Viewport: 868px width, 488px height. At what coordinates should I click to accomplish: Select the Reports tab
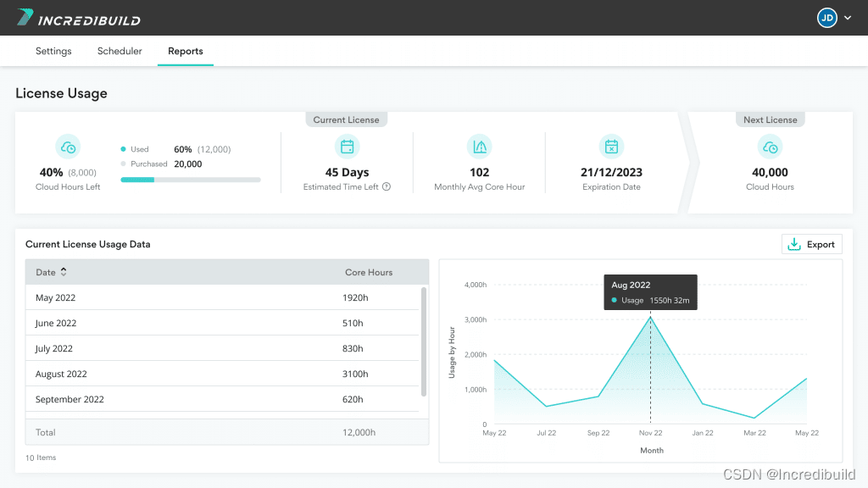click(x=185, y=51)
